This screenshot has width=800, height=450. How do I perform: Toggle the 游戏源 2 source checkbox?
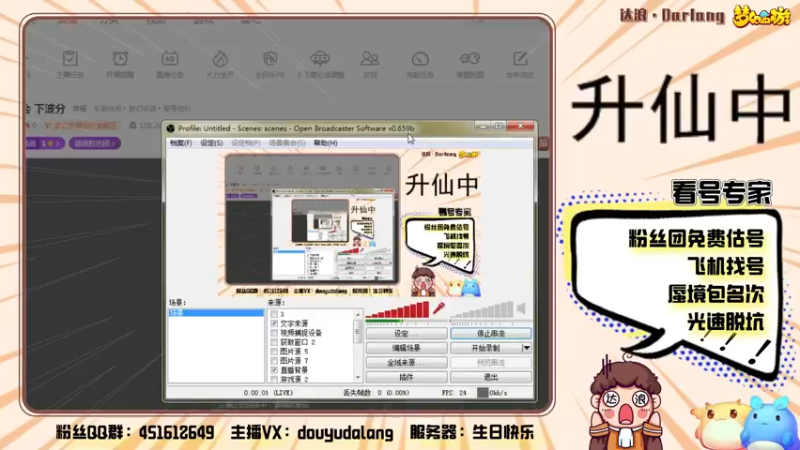click(x=274, y=379)
